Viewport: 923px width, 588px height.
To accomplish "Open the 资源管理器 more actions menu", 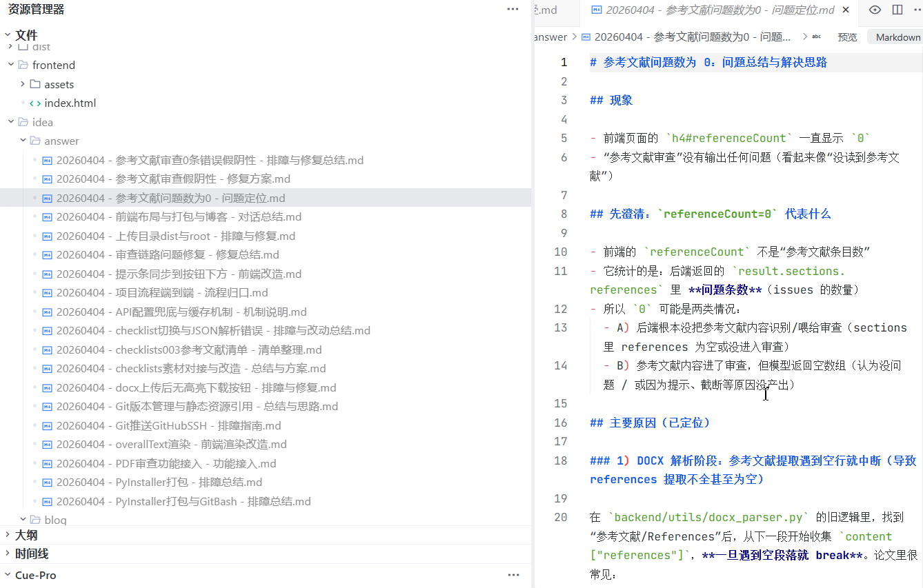I will click(513, 10).
